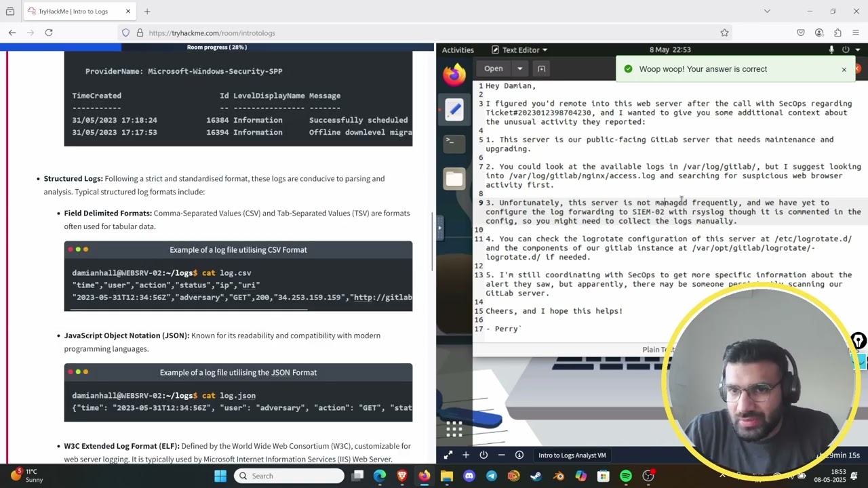Screen dimensions: 868x488
Task: Open browser extensions puzzle icon
Action: click(x=837, y=33)
